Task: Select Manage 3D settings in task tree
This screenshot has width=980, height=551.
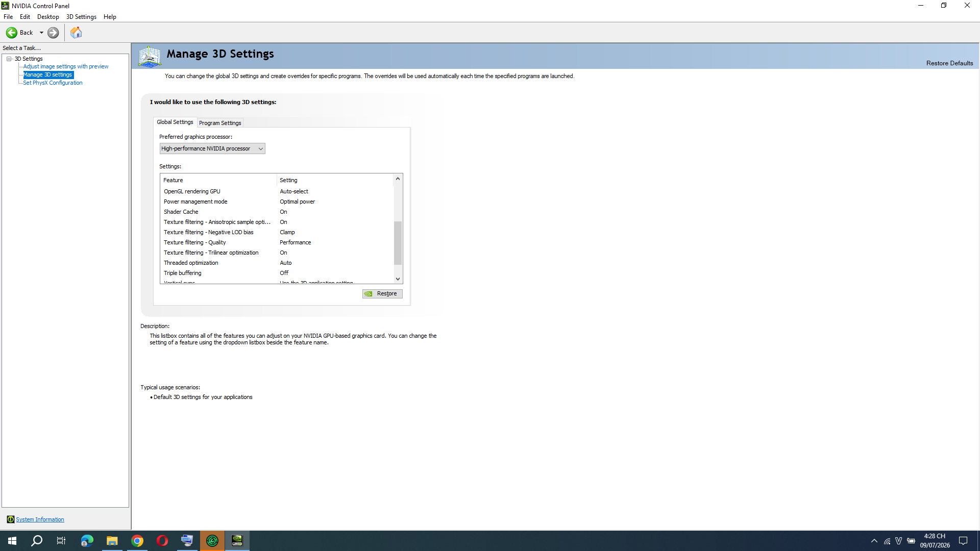Action: (x=48, y=74)
